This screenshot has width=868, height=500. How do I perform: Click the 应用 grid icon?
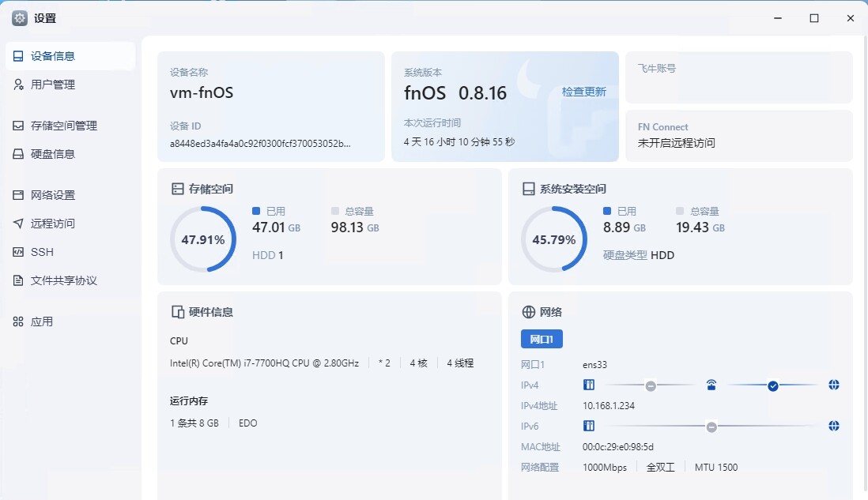point(18,321)
